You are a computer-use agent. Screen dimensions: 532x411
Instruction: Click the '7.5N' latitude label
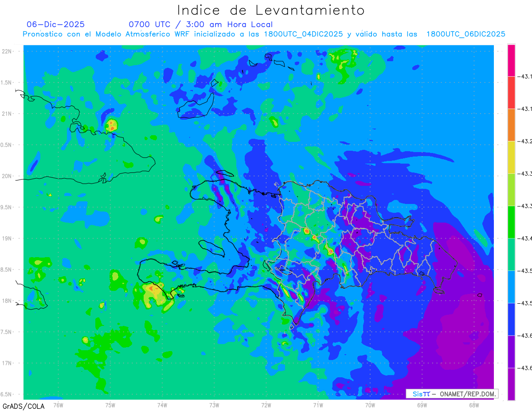point(7,332)
